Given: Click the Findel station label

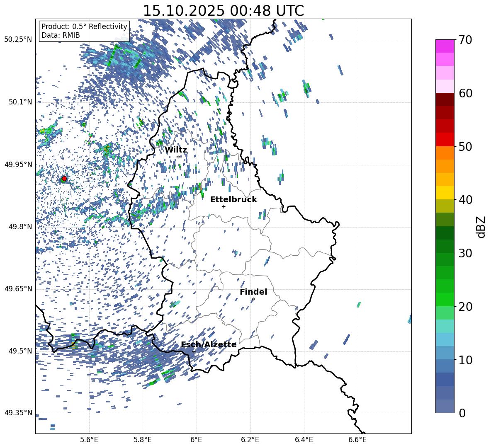Looking at the screenshot, I should [x=253, y=292].
